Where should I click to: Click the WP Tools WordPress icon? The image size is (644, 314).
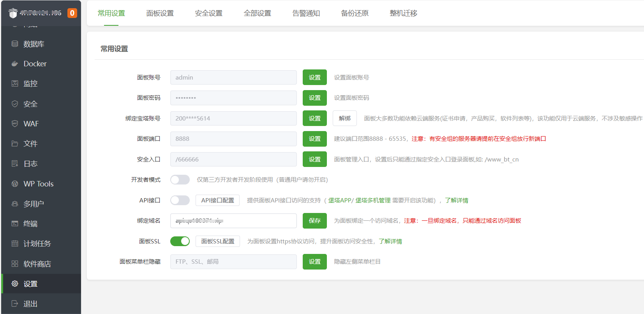[15, 184]
